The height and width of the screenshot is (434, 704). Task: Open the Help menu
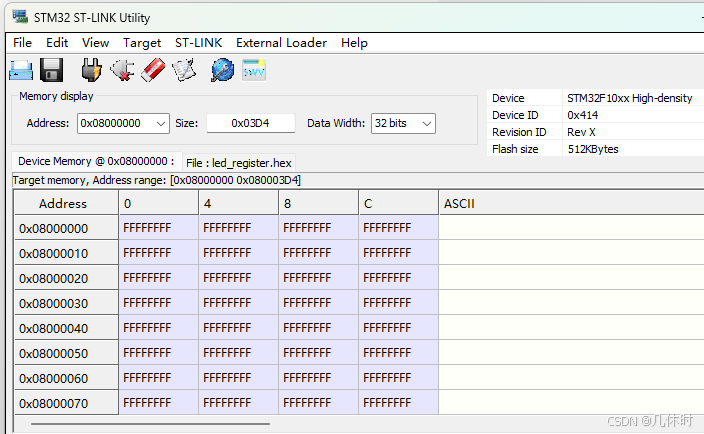click(354, 43)
